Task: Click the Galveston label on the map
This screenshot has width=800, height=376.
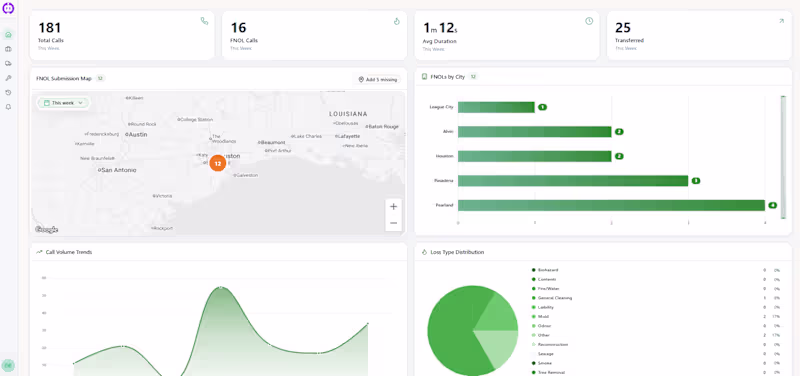Action: click(x=246, y=175)
